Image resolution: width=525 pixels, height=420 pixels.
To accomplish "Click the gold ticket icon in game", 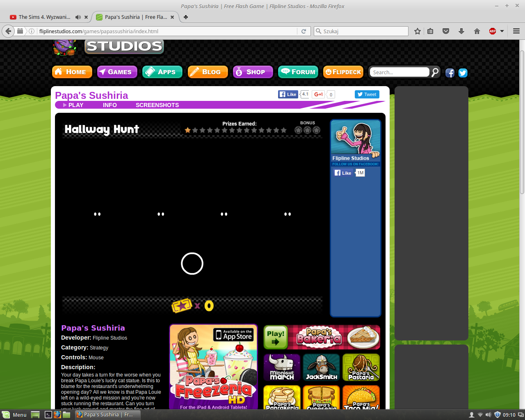I will click(182, 305).
